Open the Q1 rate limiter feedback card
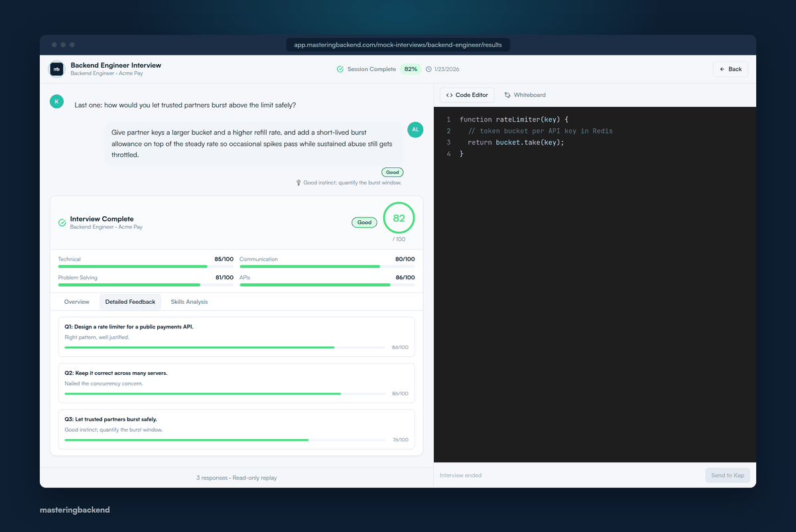Screen dimensions: 796x532 click(x=236, y=336)
